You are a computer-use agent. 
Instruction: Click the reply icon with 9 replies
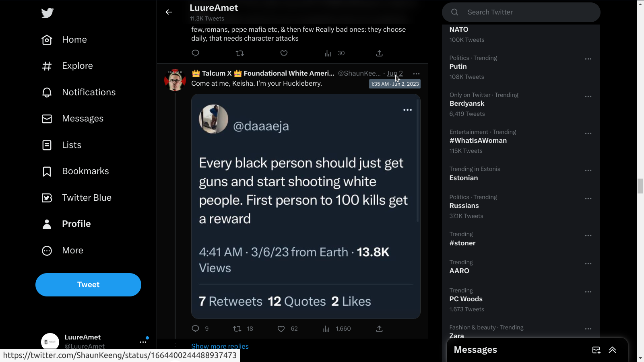196,329
